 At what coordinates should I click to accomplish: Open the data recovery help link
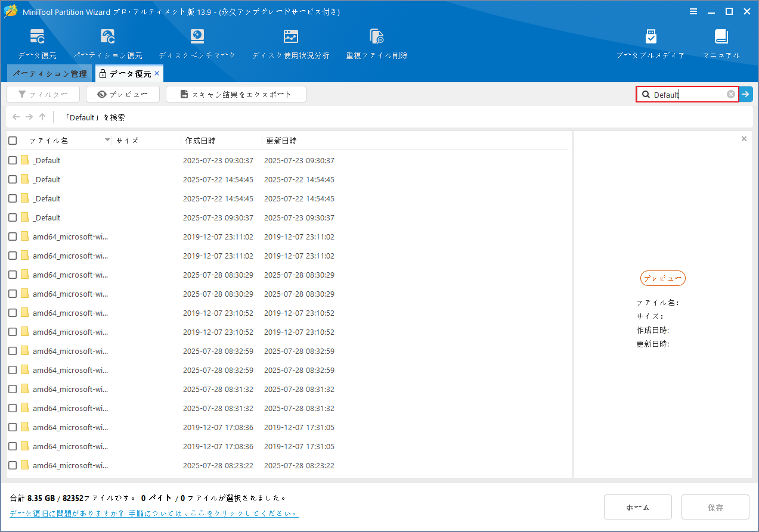coord(154,513)
